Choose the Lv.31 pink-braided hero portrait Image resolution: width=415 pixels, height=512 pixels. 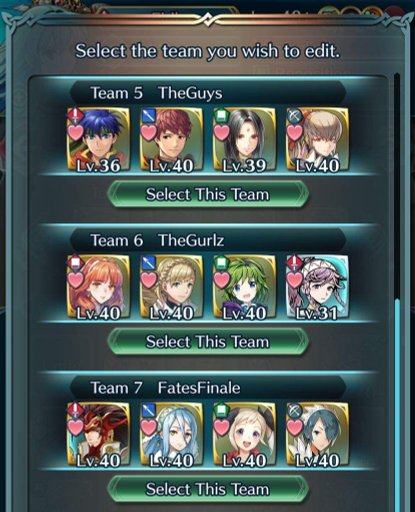pos(317,287)
